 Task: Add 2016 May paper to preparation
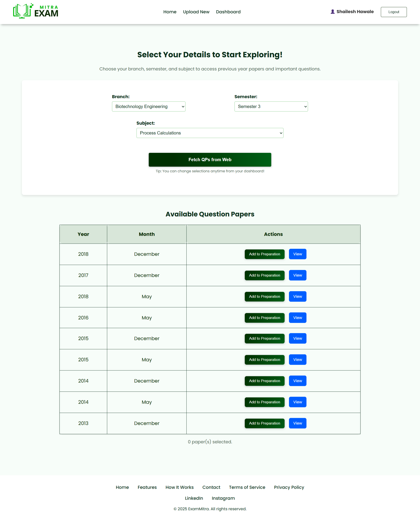(x=264, y=317)
